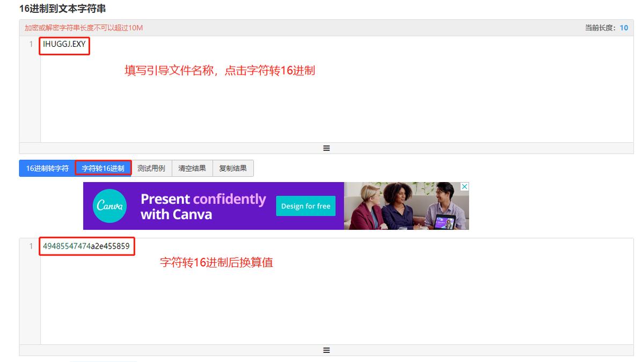Click the 16进制到文本字符串 page heading
Screen dimensions: 644x362
[63, 9]
